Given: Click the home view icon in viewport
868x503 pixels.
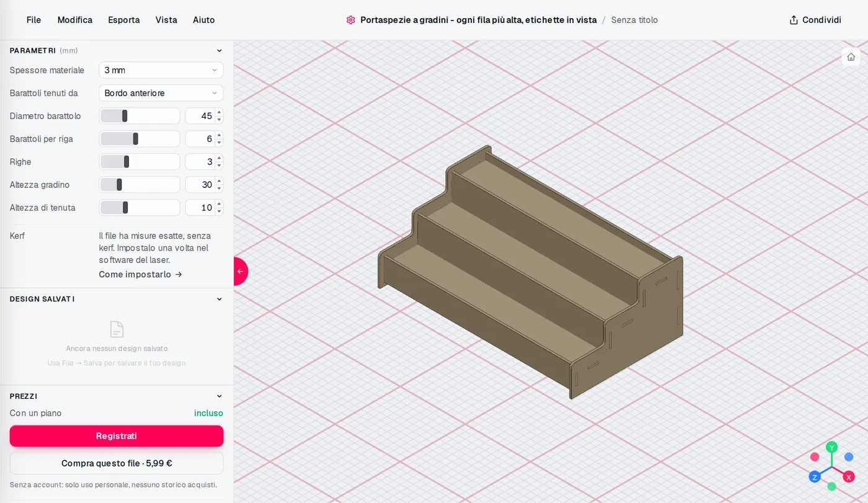Looking at the screenshot, I should click(851, 56).
